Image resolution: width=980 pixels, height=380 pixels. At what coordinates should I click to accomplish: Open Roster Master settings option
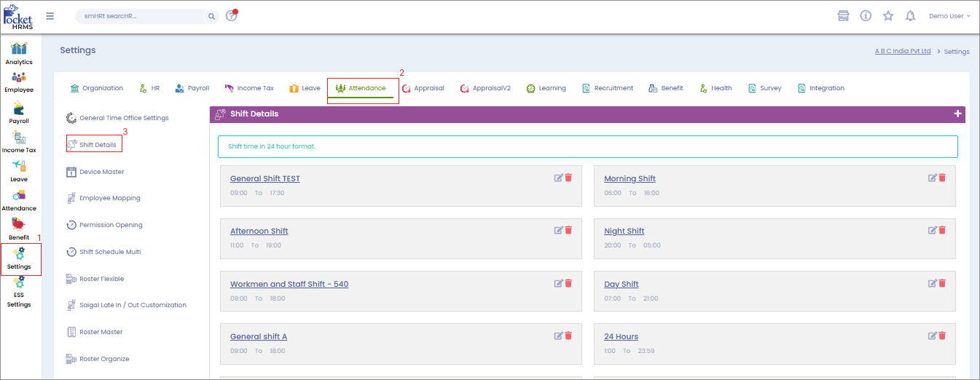pos(101,332)
